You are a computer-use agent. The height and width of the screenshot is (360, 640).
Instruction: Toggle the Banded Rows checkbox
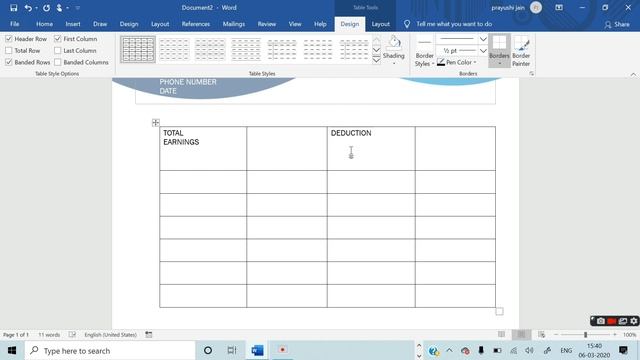[9, 62]
